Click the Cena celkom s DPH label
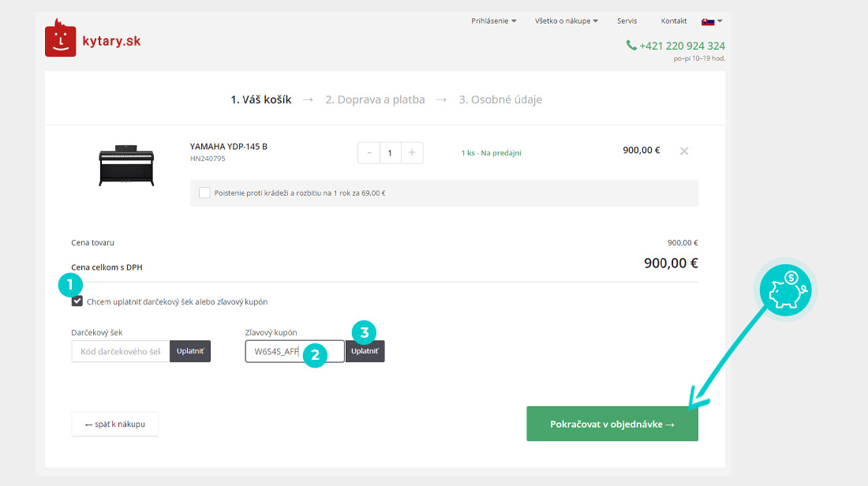This screenshot has height=486, width=868. [x=107, y=267]
